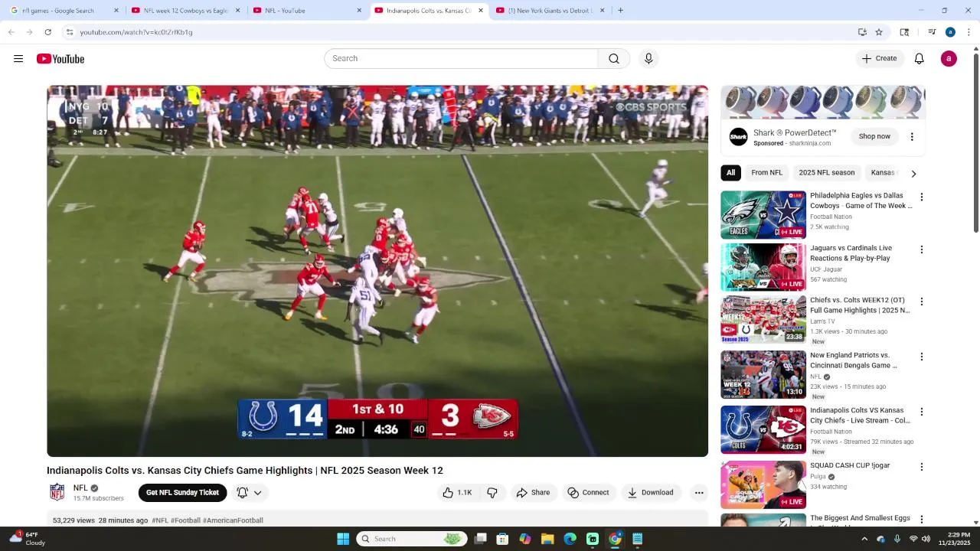980x551 pixels.
Task: Open options for Jaguars vs Cardinals video
Action: (x=922, y=249)
